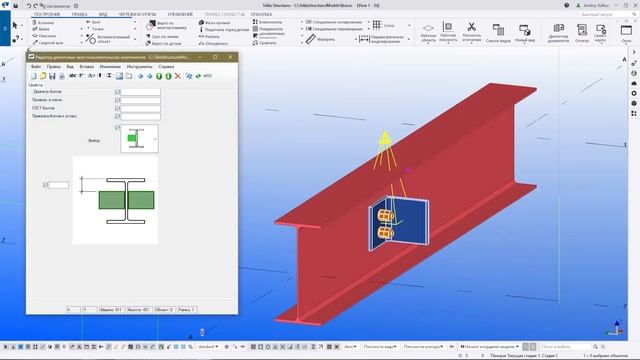Click the Вспомогательный объект construction object icon

pos(91,39)
